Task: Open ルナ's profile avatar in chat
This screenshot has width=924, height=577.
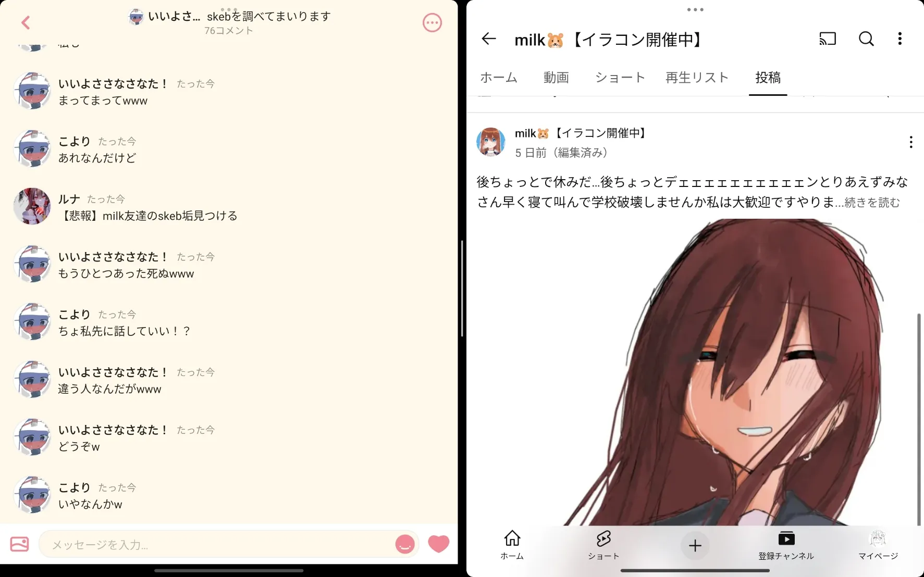Action: pyautogui.click(x=32, y=206)
